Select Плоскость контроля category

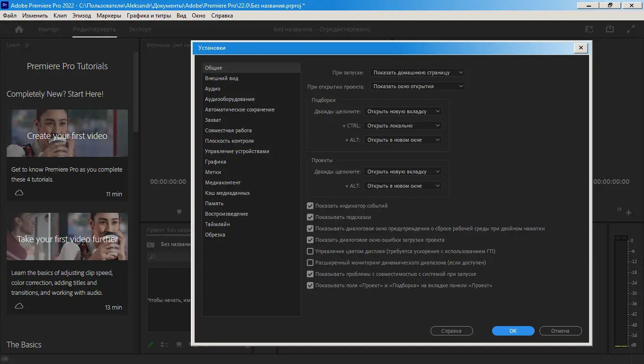(x=251, y=141)
